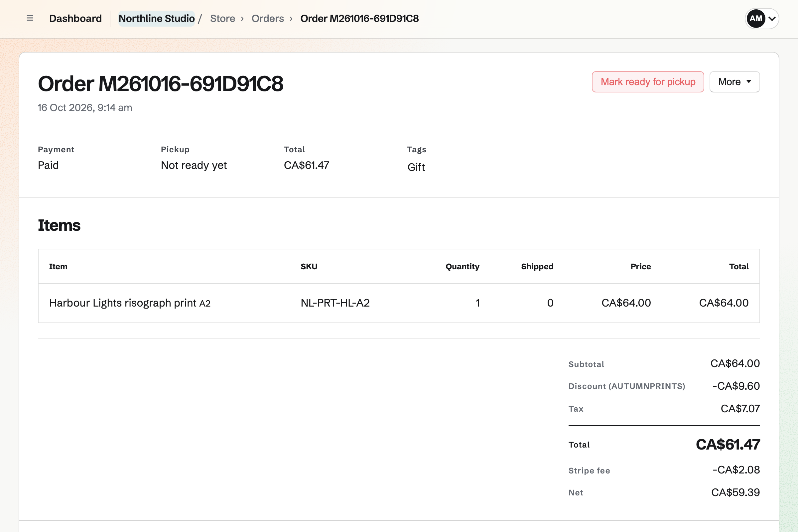
Task: Click the Discount (AUTUMNPRINTS) label
Action: click(627, 386)
